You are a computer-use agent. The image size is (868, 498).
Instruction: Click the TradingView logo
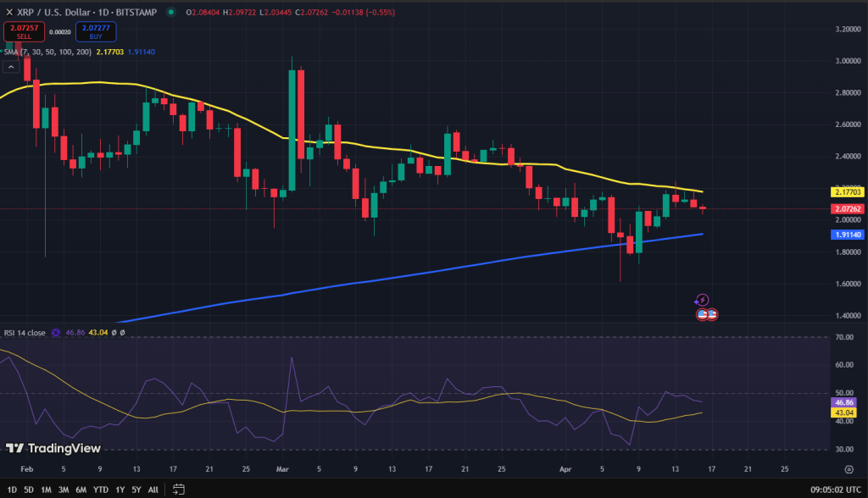pos(53,448)
